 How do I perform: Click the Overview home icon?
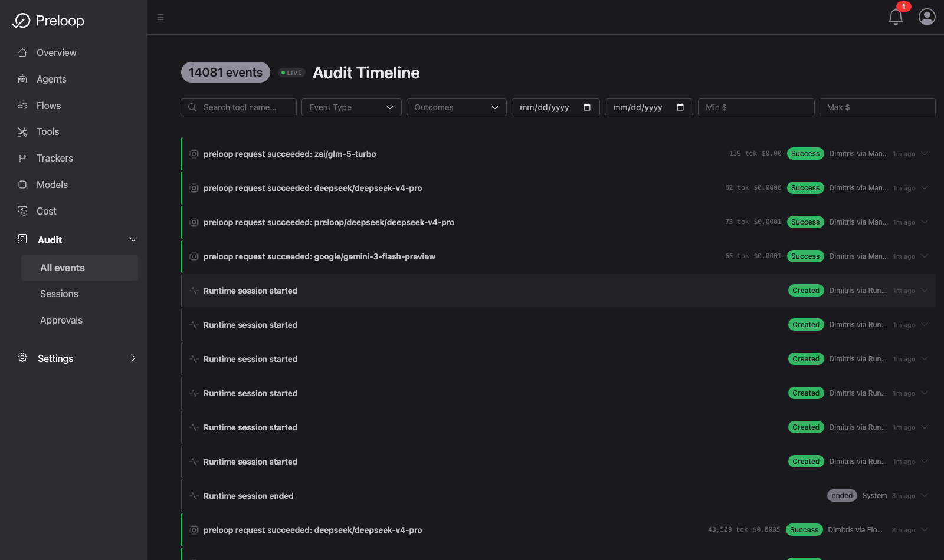[22, 52]
